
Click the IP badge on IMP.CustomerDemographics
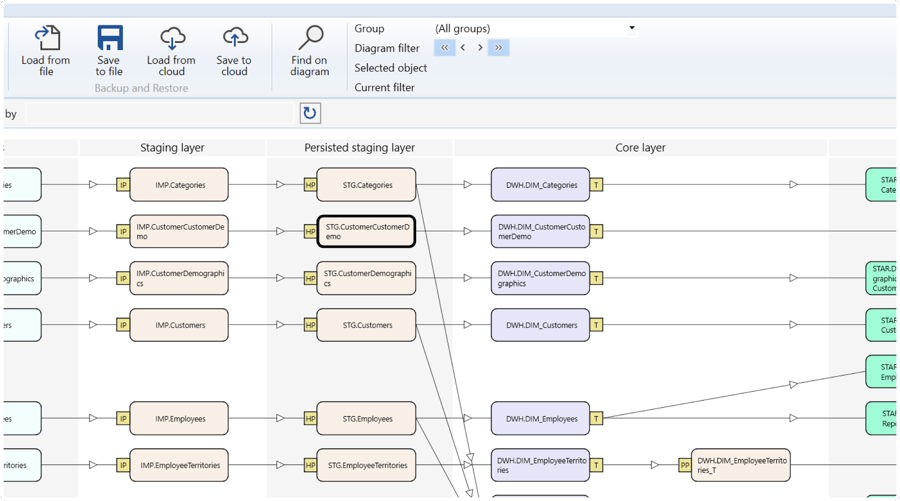pyautogui.click(x=123, y=278)
